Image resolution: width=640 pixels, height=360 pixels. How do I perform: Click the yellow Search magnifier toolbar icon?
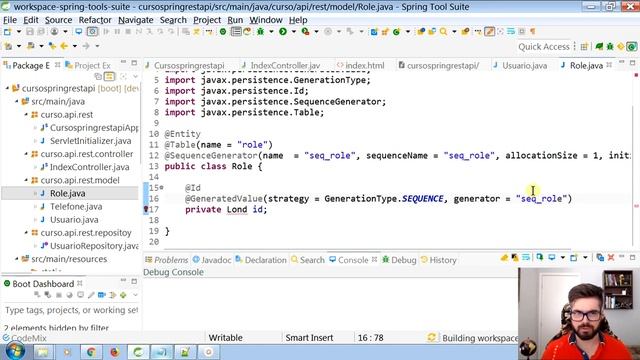[443, 31]
